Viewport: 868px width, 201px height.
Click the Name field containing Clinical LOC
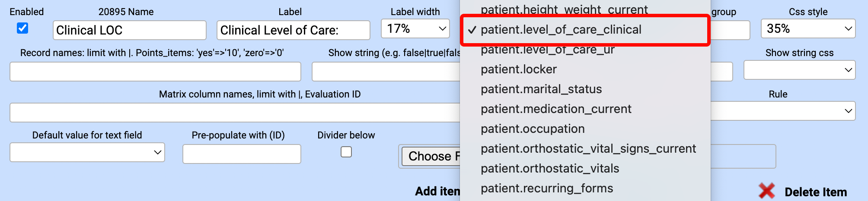pos(129,30)
